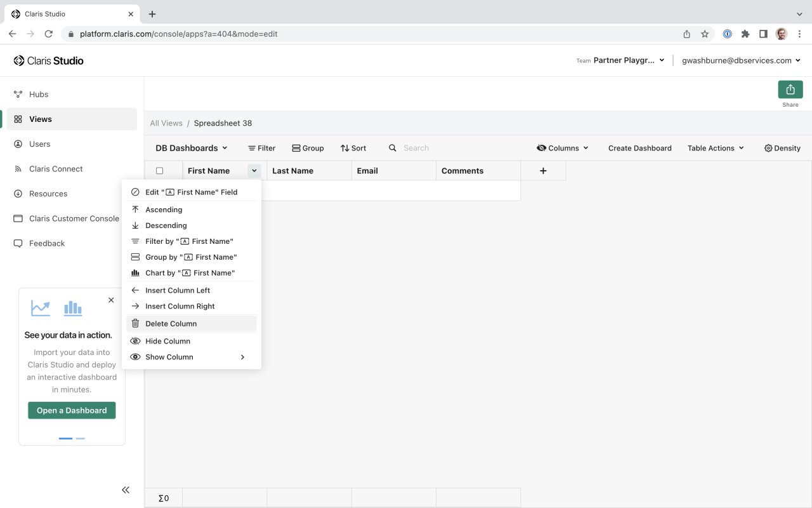Click the Filter toolbar button

(261, 148)
